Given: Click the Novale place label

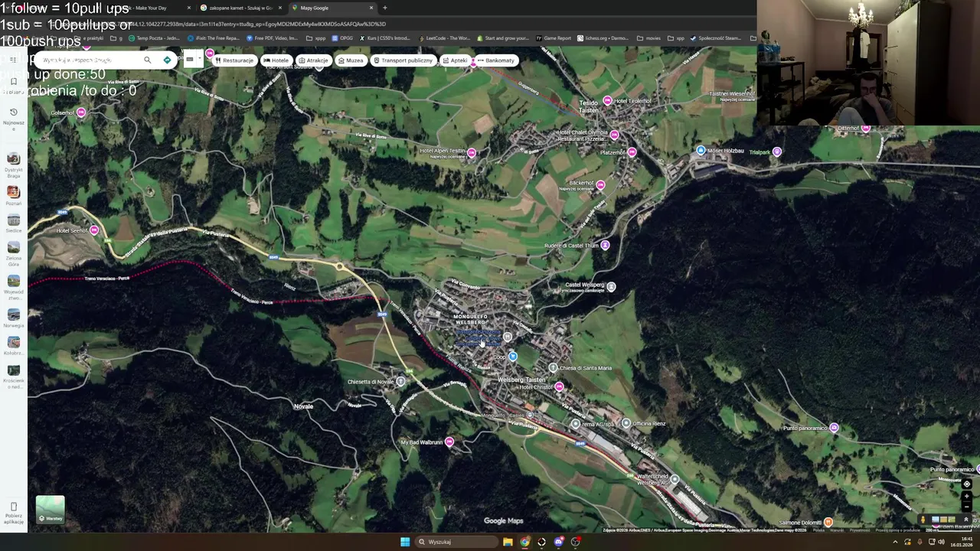Looking at the screenshot, I should coord(304,406).
